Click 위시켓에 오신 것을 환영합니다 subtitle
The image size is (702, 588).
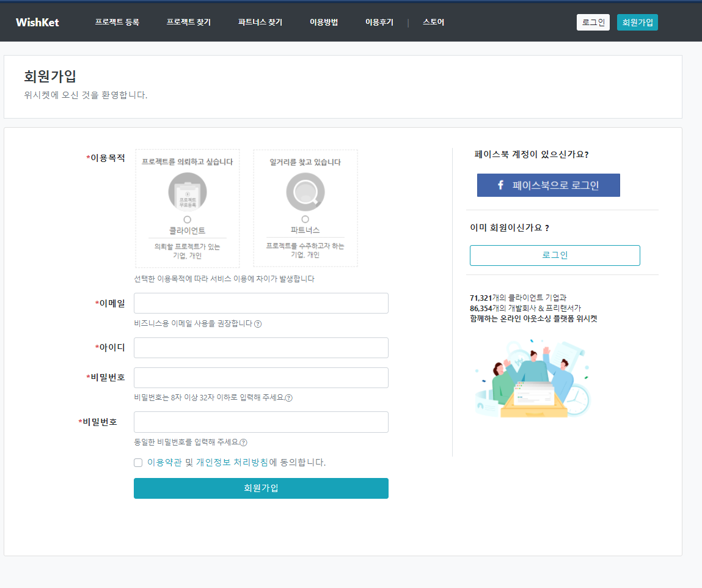tap(86, 95)
